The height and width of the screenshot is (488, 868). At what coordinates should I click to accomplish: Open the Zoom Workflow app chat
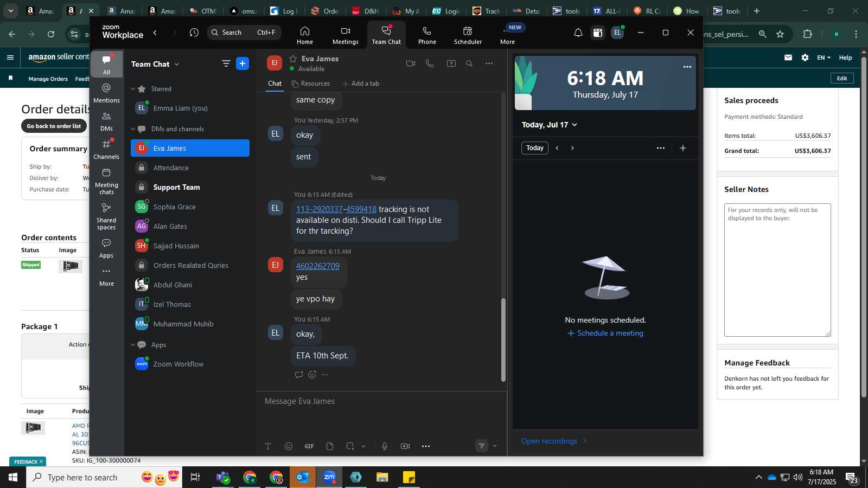pyautogui.click(x=190, y=364)
